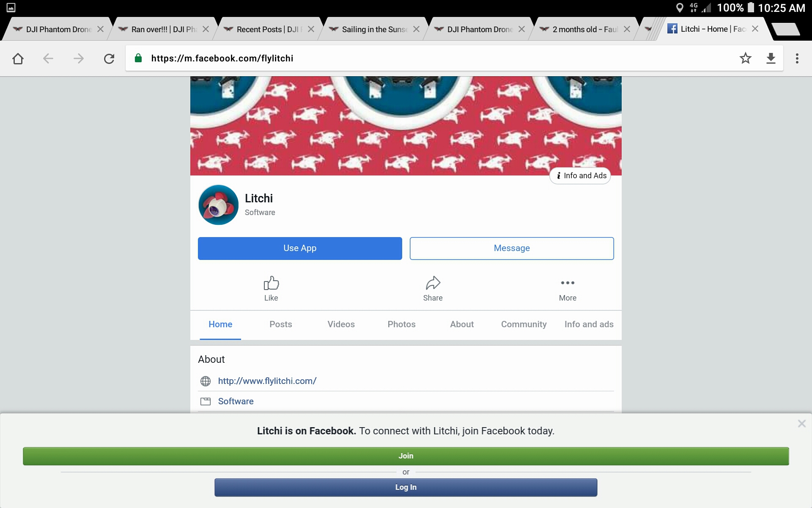
Task: Click the blue Use App button
Action: point(300,248)
